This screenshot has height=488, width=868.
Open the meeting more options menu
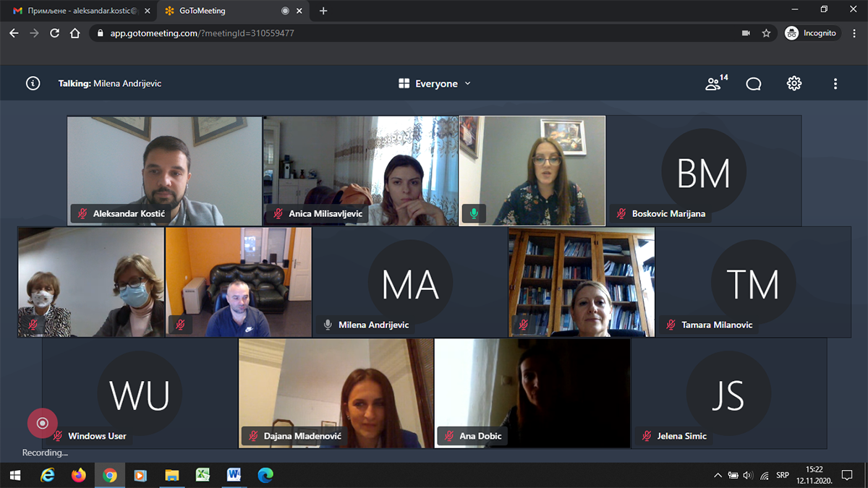tap(835, 84)
